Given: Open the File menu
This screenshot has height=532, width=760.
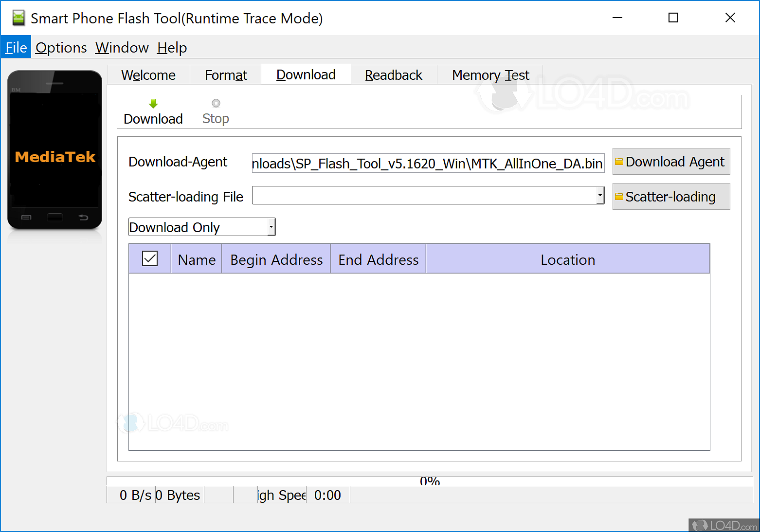Looking at the screenshot, I should [x=16, y=47].
